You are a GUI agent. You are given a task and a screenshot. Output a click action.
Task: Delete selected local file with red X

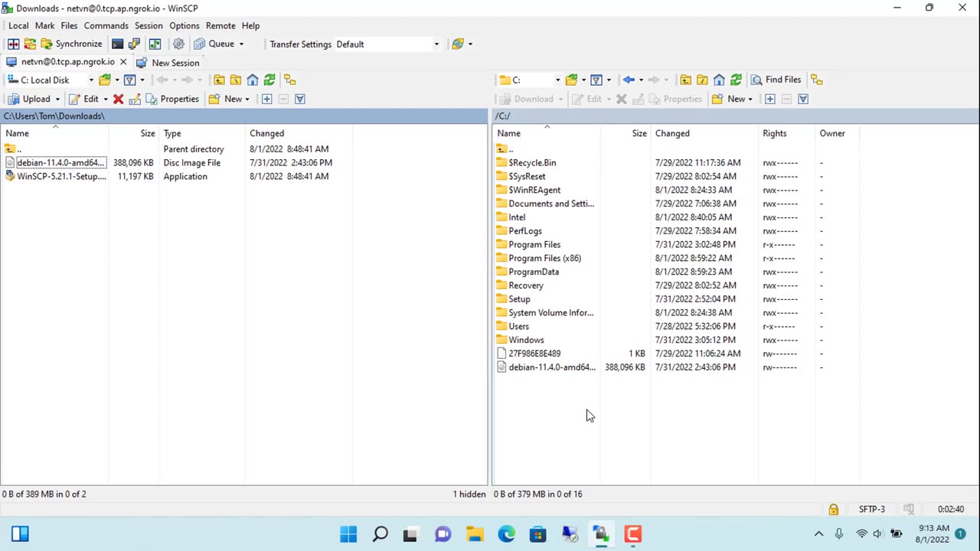(119, 99)
